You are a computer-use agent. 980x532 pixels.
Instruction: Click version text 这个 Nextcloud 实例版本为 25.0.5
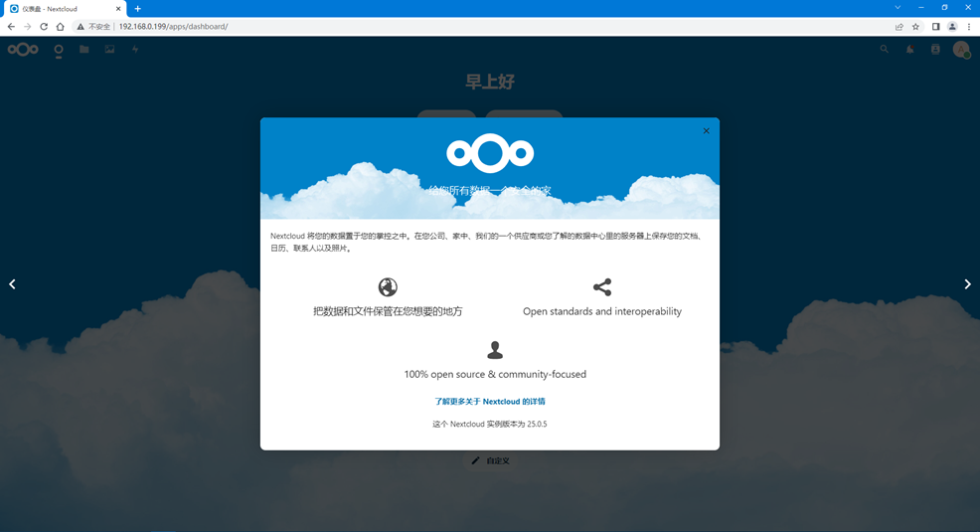pos(490,424)
